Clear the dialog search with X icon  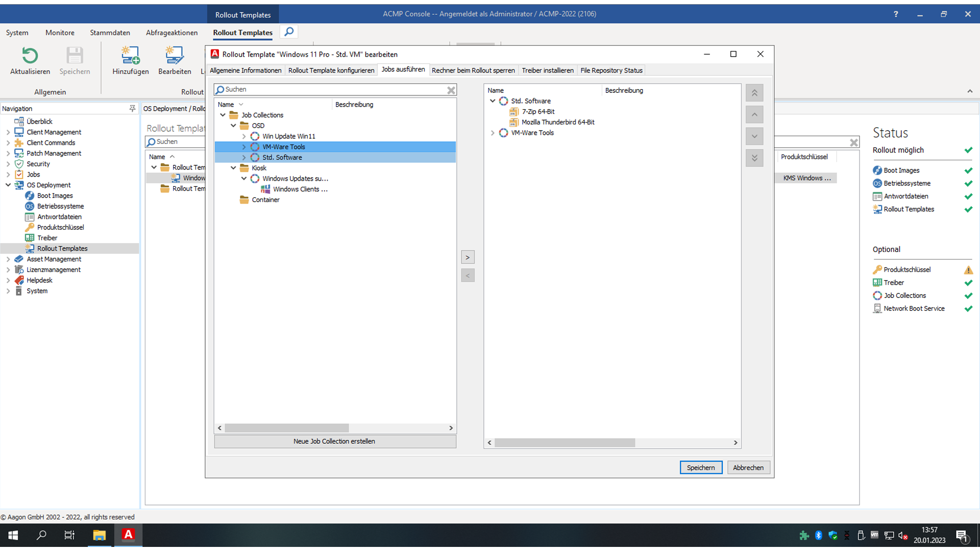[x=451, y=90]
